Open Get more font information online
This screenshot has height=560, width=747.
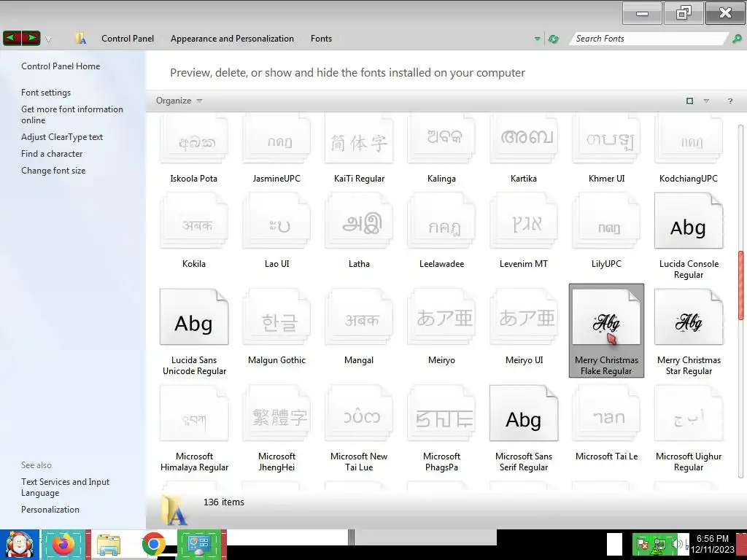(x=72, y=114)
